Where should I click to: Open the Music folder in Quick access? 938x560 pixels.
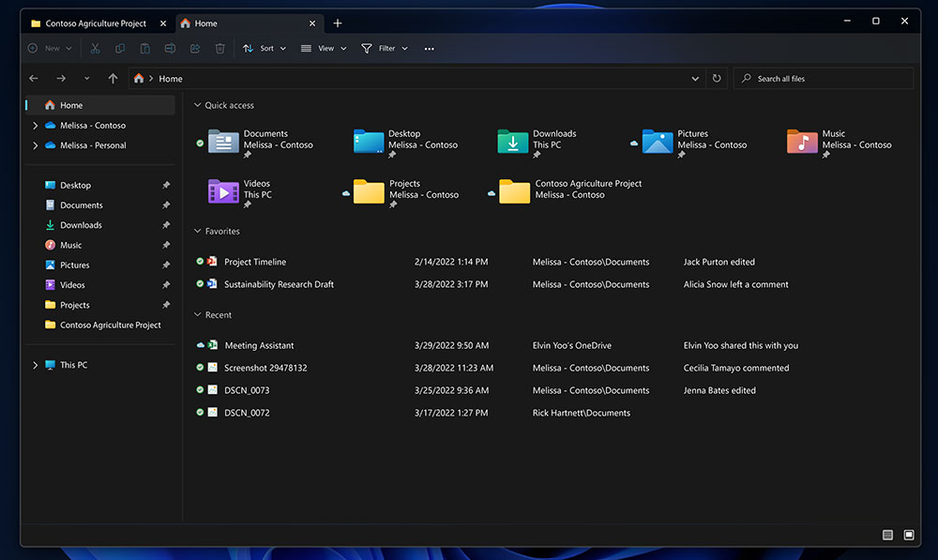pos(802,140)
